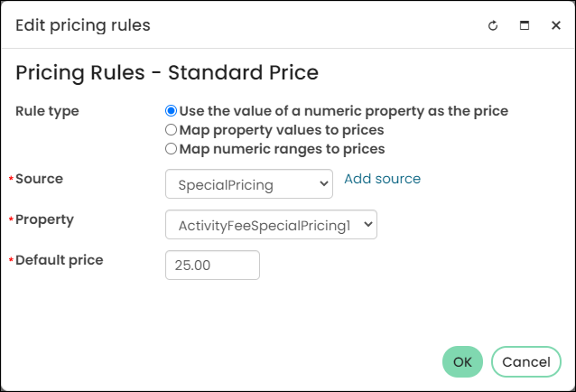The height and width of the screenshot is (392, 576).
Task: Focus the Default price field showing 25.00
Action: [212, 266]
